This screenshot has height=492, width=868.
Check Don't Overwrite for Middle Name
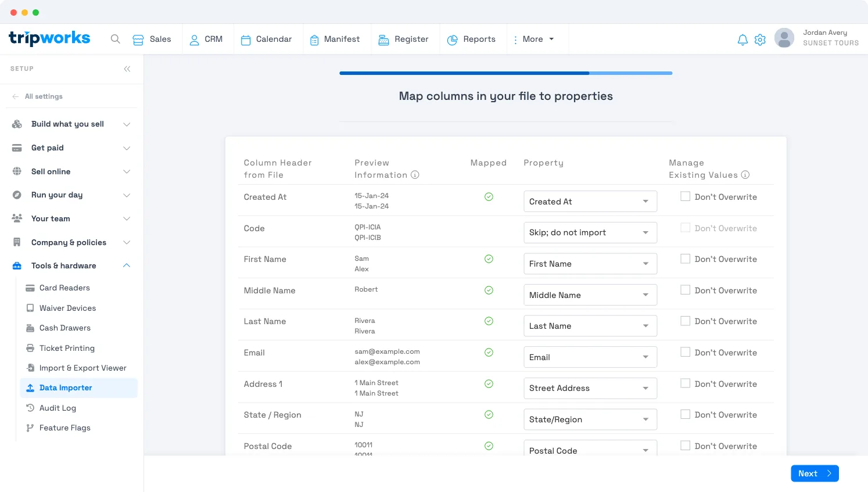[x=686, y=290]
